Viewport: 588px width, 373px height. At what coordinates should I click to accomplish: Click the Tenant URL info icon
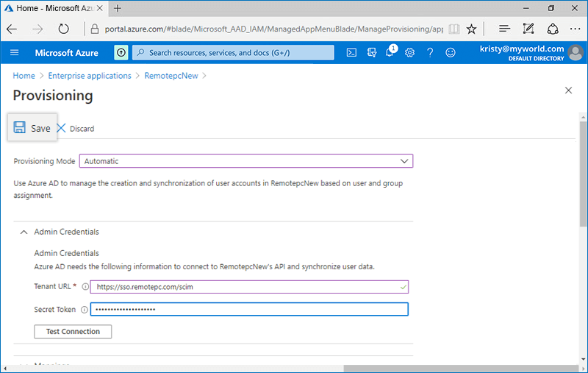85,287
